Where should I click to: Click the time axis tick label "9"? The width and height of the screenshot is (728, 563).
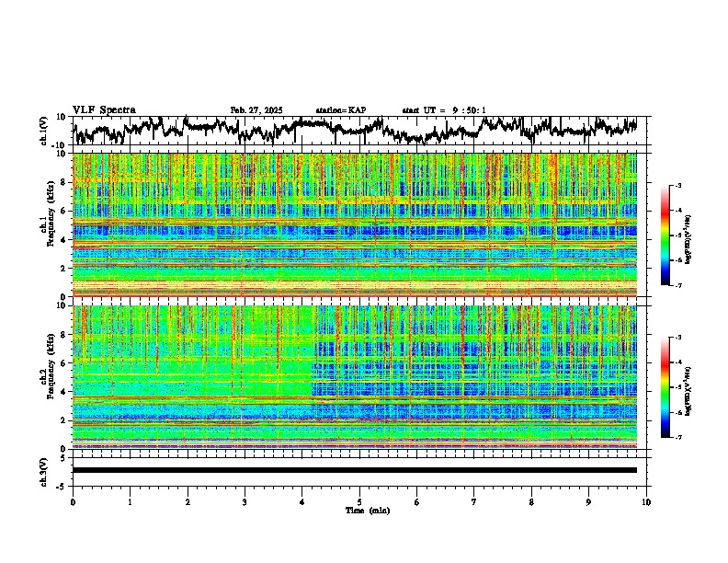tap(588, 502)
